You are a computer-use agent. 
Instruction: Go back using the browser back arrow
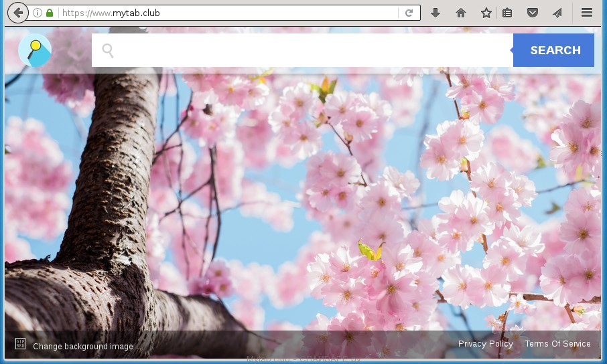point(18,13)
